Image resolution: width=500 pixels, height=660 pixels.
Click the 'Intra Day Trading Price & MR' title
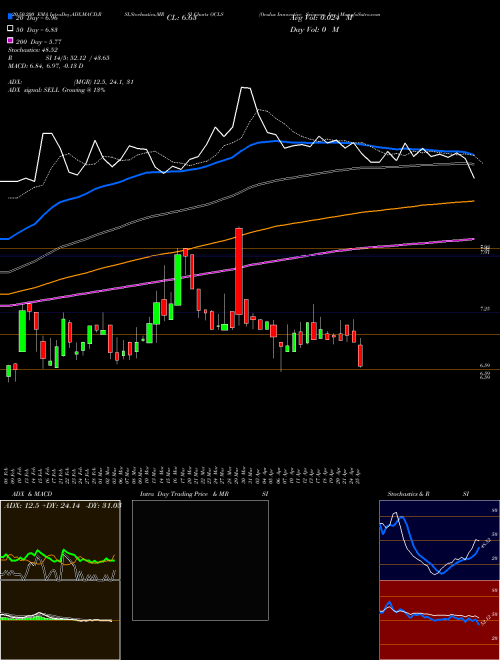[184, 494]
